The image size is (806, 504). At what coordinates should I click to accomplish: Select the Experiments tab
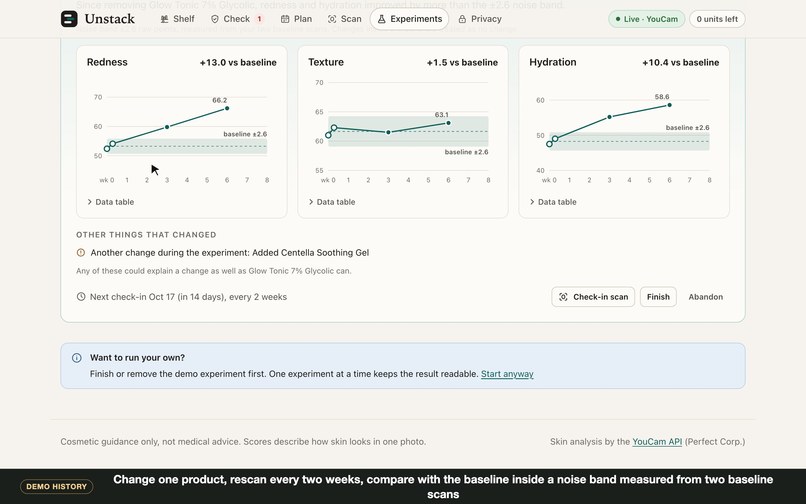point(410,19)
